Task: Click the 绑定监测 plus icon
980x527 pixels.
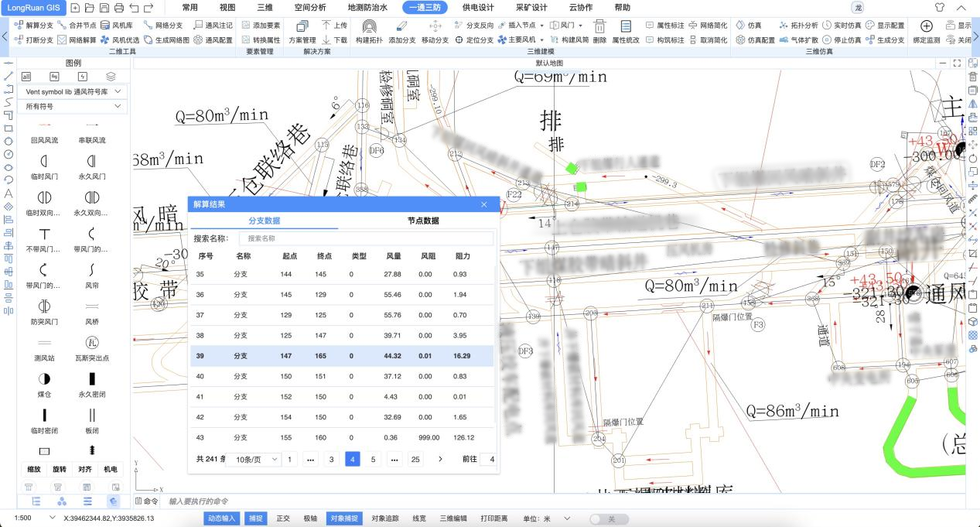Action: pos(926,28)
